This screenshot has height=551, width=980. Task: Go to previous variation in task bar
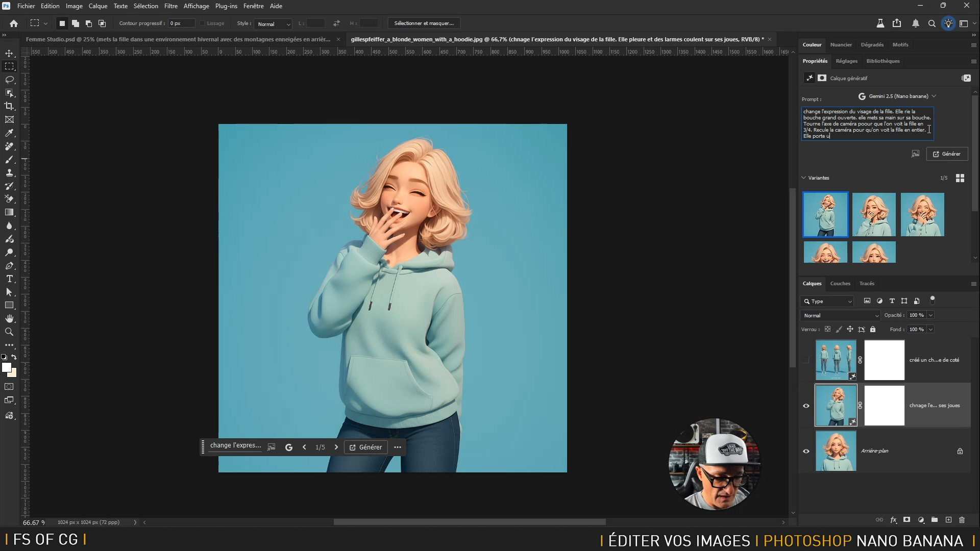[304, 447]
